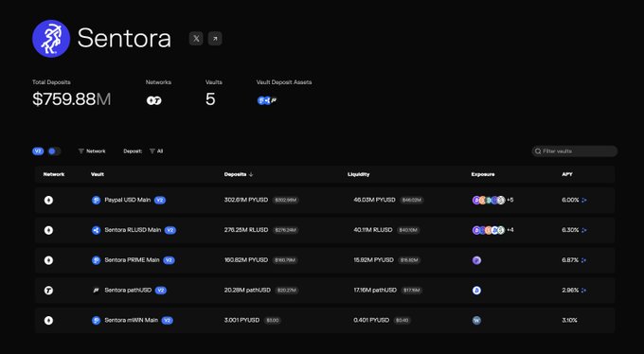Sort by Liquidity column header
The image size is (644, 354).
pyautogui.click(x=359, y=174)
